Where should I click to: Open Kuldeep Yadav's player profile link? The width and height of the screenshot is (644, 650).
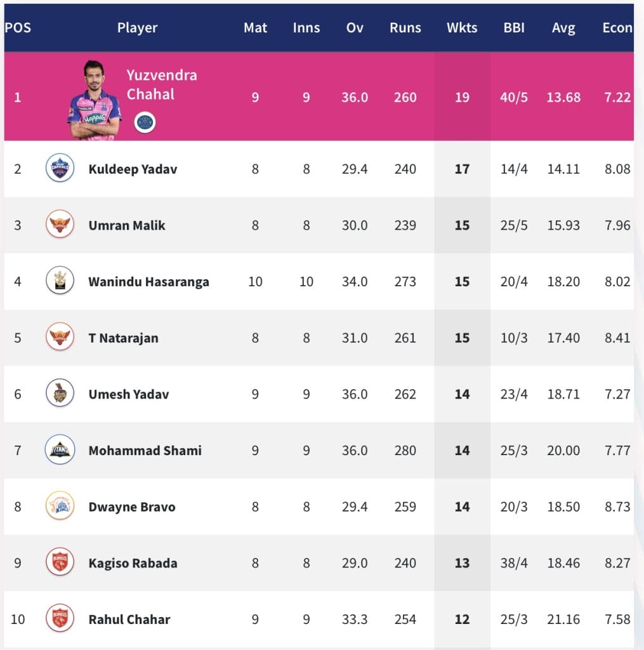coord(133,169)
